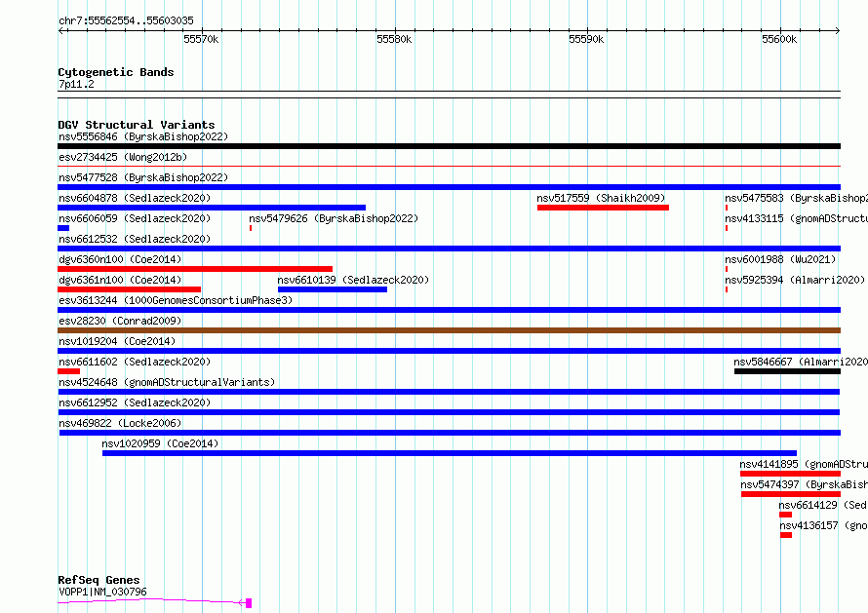This screenshot has height=613, width=868.
Task: Click the red nsv517559 variant bar
Action: click(x=603, y=208)
